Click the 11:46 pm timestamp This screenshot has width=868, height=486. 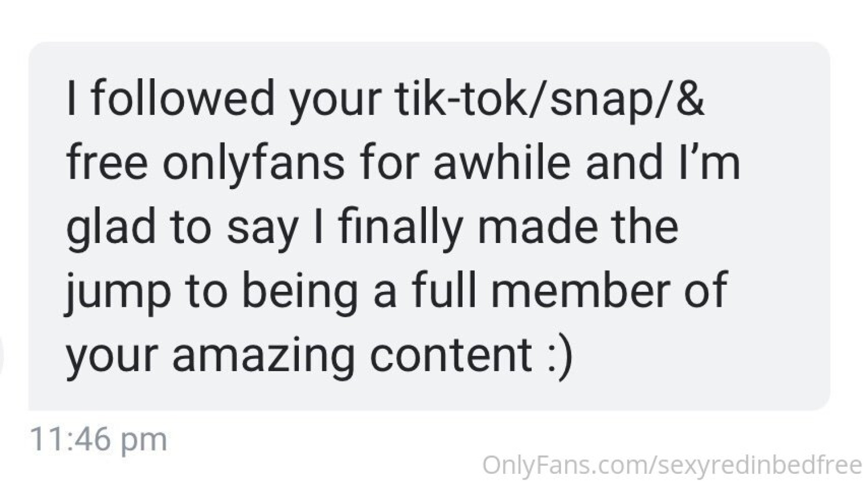[x=98, y=439]
